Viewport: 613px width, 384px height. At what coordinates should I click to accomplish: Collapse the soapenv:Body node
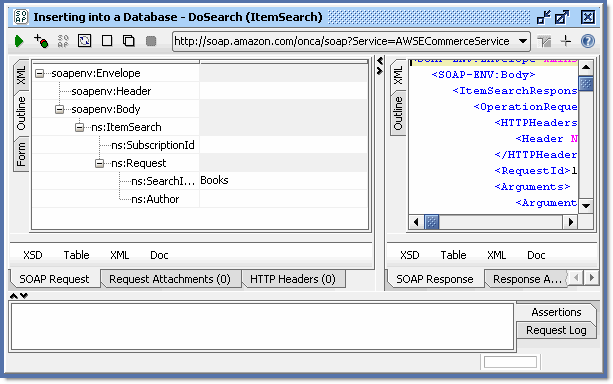coord(59,109)
